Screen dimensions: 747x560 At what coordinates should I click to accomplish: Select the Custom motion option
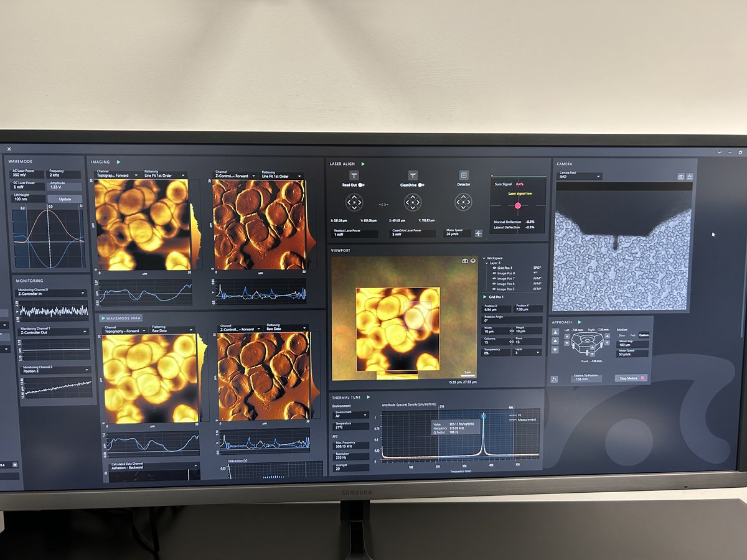(644, 335)
